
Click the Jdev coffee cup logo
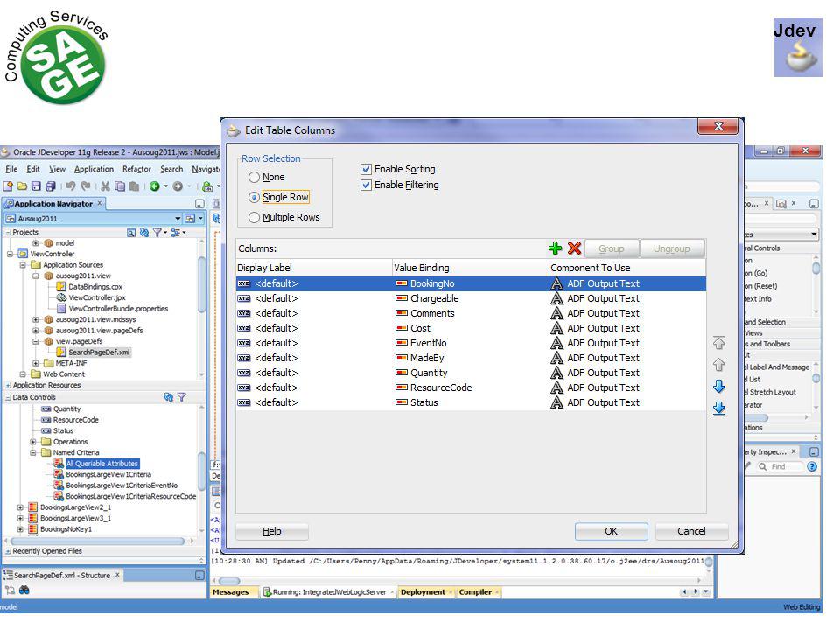(x=798, y=47)
